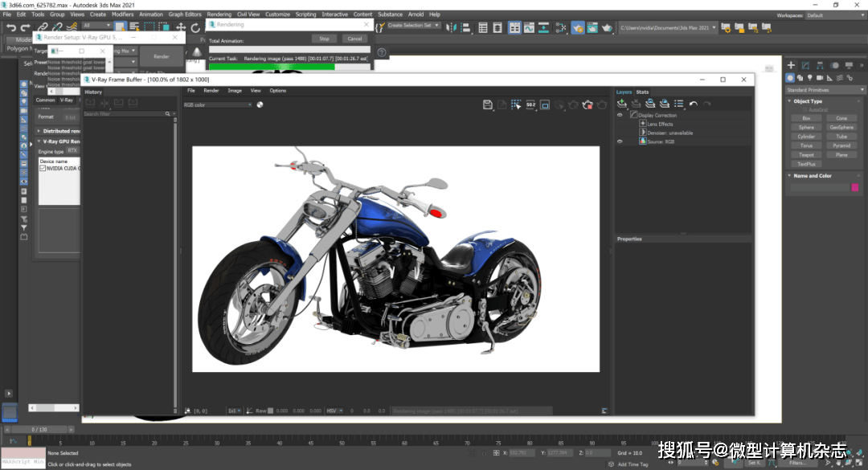Switch to the Stats tab
Image resolution: width=868 pixels, height=470 pixels.
tap(642, 92)
